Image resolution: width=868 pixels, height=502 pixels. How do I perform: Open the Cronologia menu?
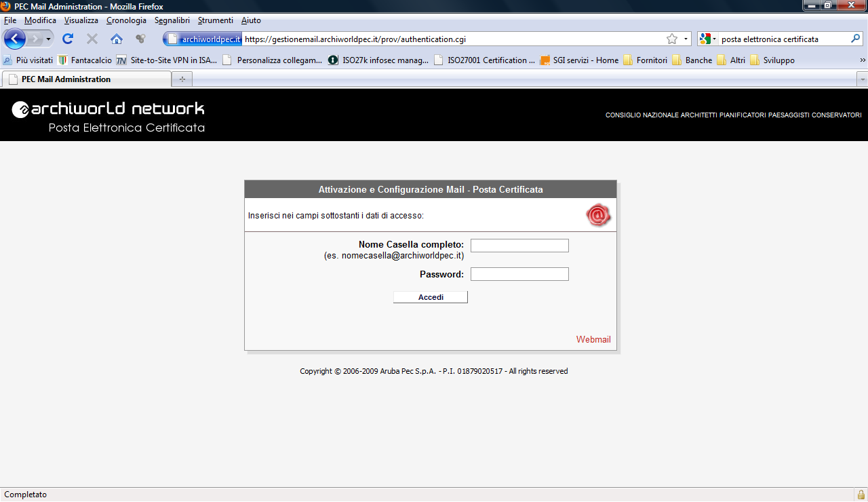coord(126,20)
